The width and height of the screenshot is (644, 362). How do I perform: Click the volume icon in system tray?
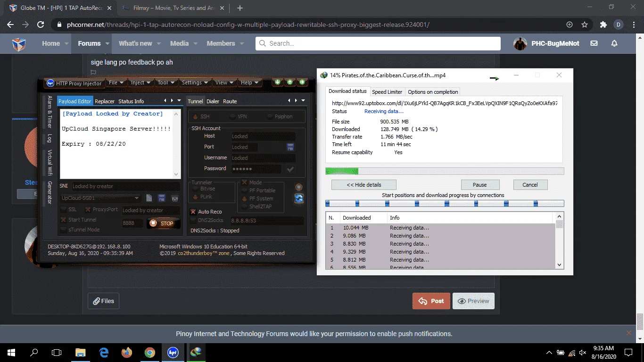(x=583, y=353)
